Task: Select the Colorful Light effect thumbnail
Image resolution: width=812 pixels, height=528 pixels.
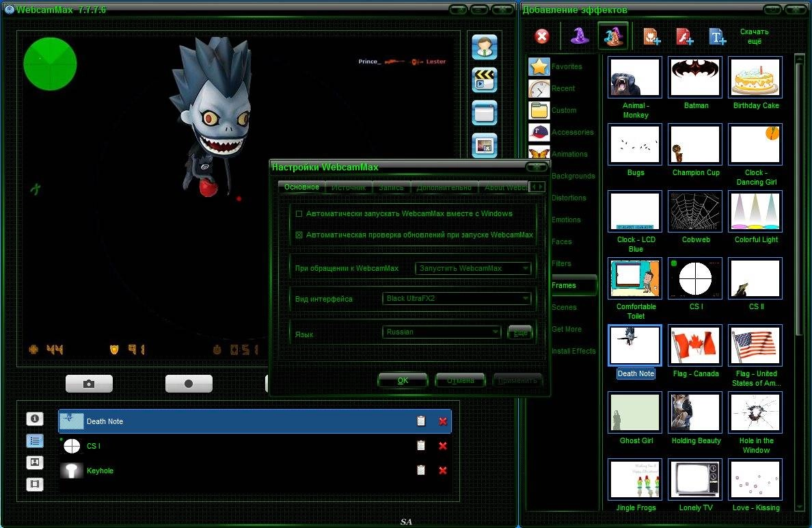Action: (755, 211)
